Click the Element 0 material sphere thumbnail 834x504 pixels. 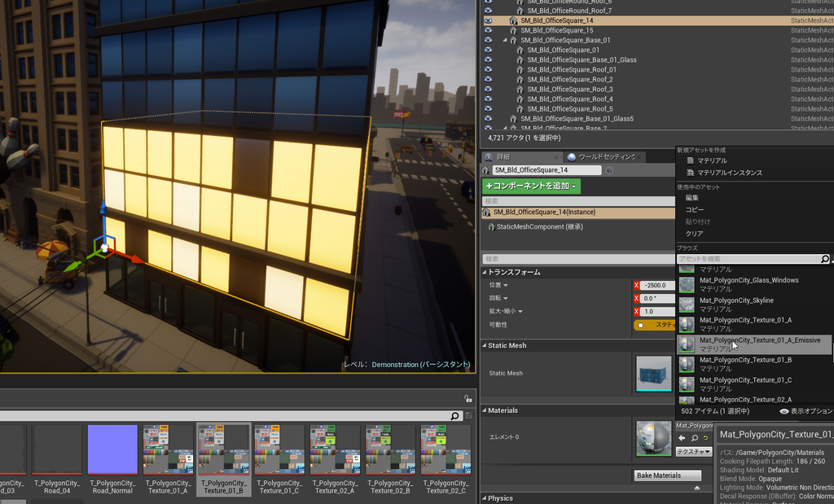[x=654, y=439]
